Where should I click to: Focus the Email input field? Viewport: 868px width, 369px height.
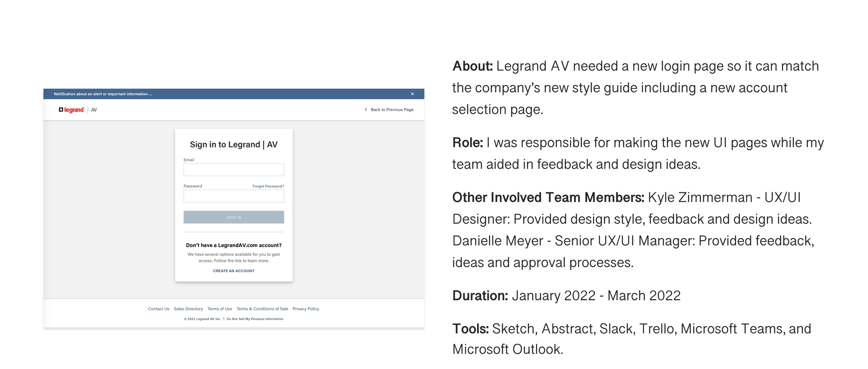234,170
